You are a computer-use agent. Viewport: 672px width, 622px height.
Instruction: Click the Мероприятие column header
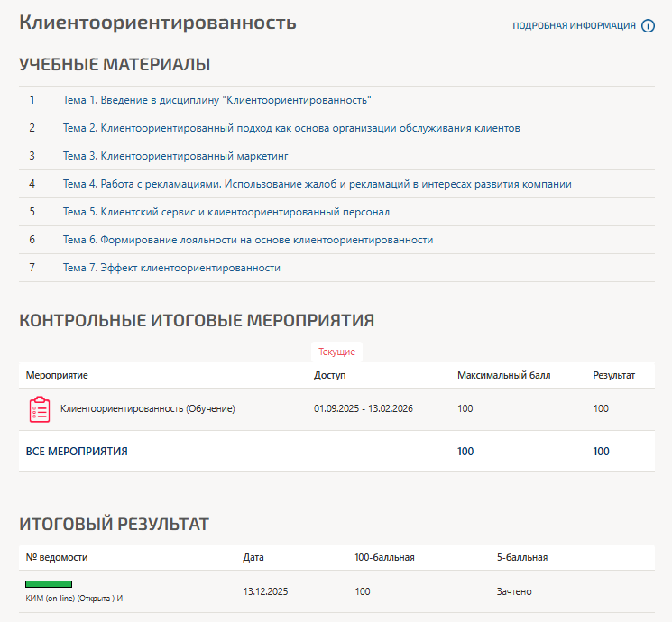coord(57,375)
